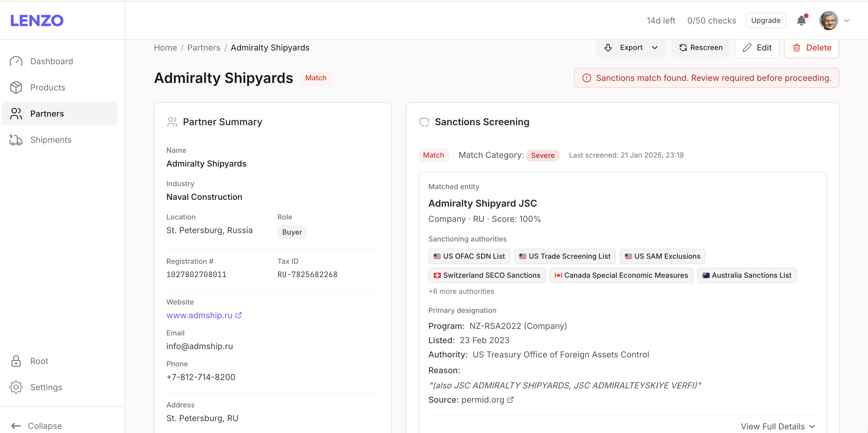The image size is (868, 433).
Task: Collapse the sidebar with the arrow icon
Action: click(15, 425)
